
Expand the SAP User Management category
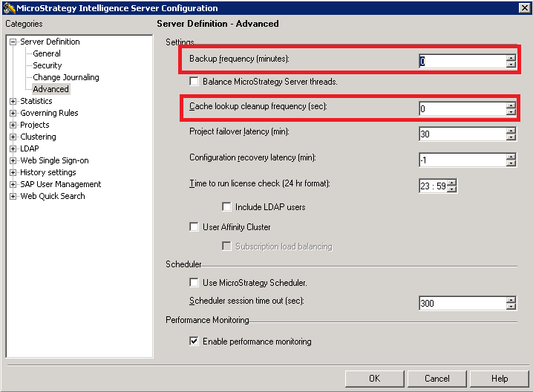13,185
